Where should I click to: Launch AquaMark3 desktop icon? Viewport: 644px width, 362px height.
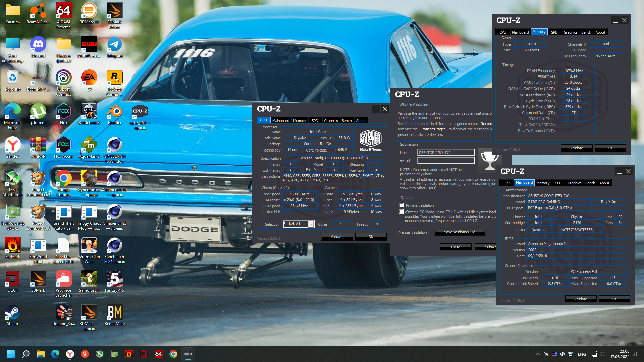89,147
